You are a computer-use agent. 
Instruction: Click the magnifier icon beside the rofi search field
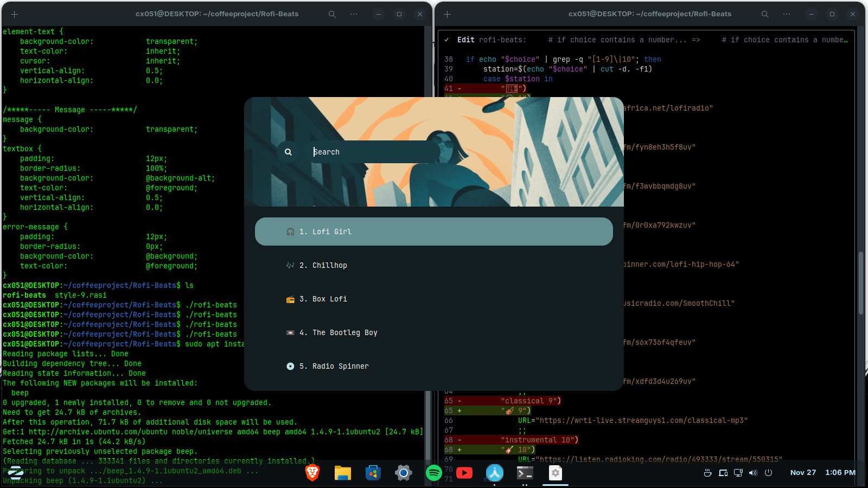(288, 152)
